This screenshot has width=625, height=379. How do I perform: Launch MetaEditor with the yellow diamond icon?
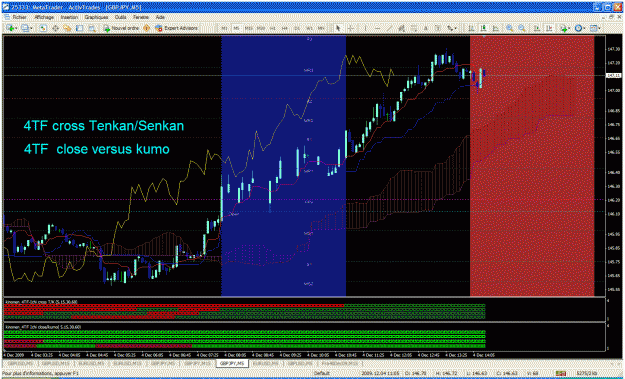click(x=146, y=28)
